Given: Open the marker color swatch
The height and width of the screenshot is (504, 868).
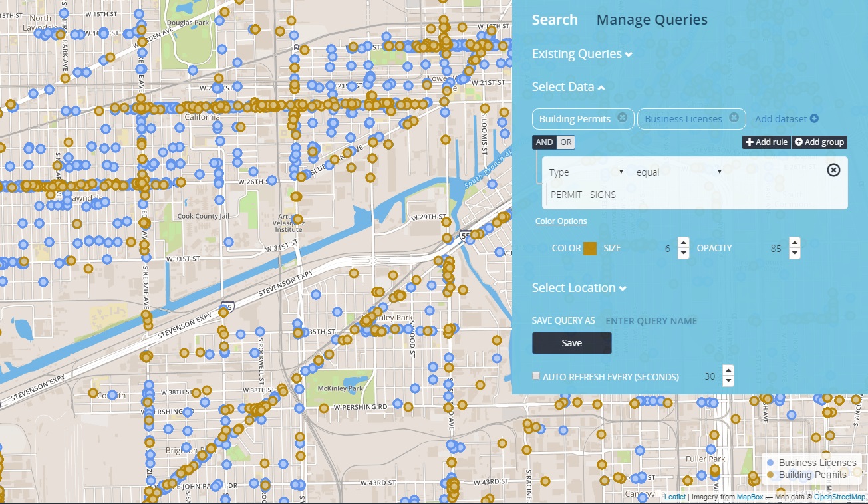Looking at the screenshot, I should coord(590,249).
